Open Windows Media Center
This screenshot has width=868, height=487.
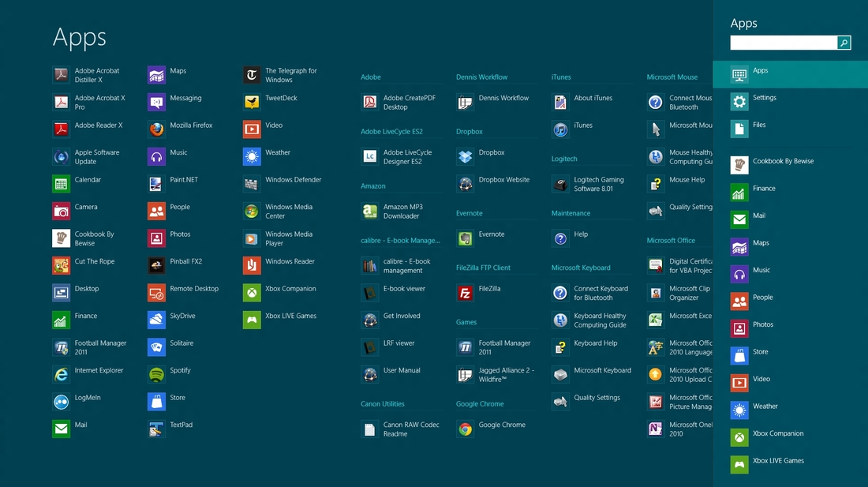pyautogui.click(x=279, y=211)
